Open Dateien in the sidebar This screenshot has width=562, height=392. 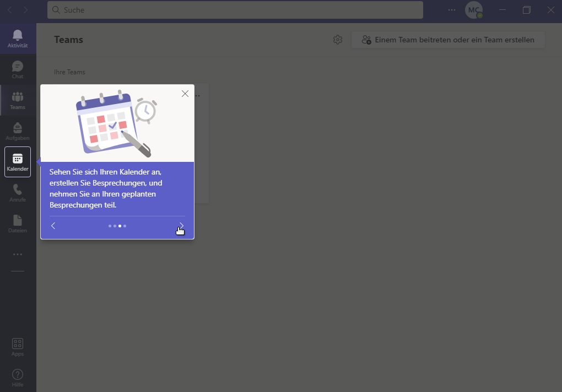point(18,224)
